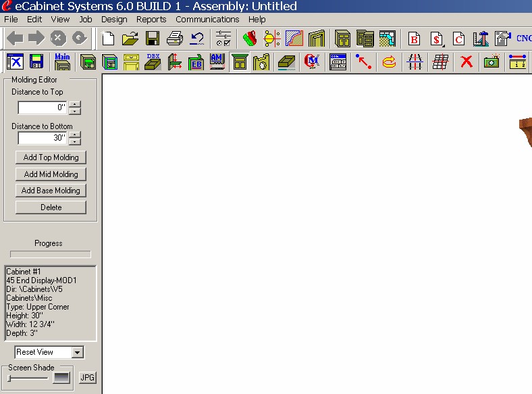532x394 pixels.
Task: Click the window with blue X icon
Action: (15, 61)
